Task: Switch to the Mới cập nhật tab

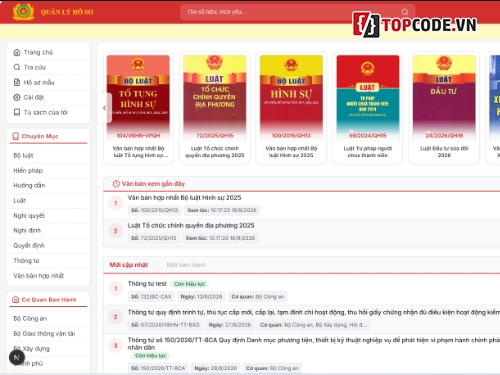Action: [129, 265]
